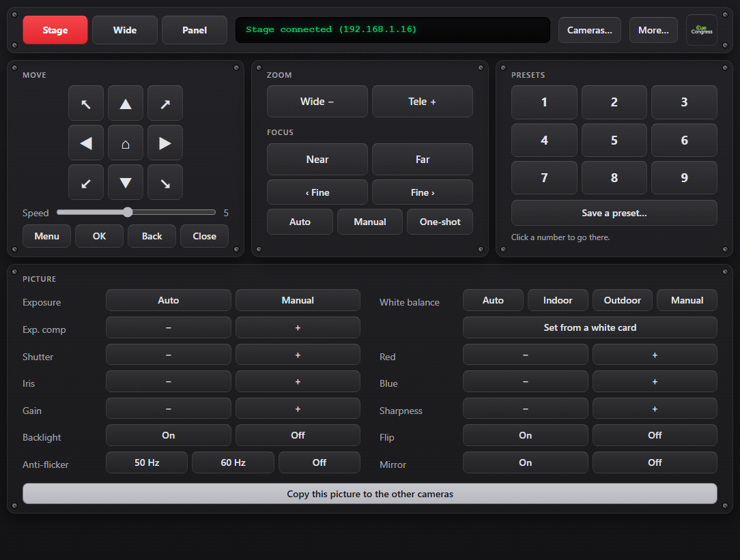The width and height of the screenshot is (740, 560).
Task: Decrease Blue with minus
Action: coord(525,381)
